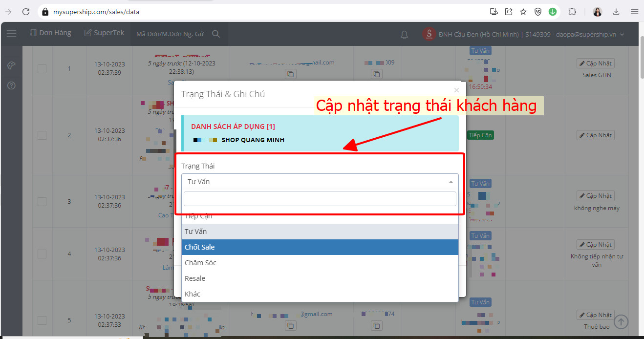Click the scroll-to-top arrow button

[x=621, y=321]
